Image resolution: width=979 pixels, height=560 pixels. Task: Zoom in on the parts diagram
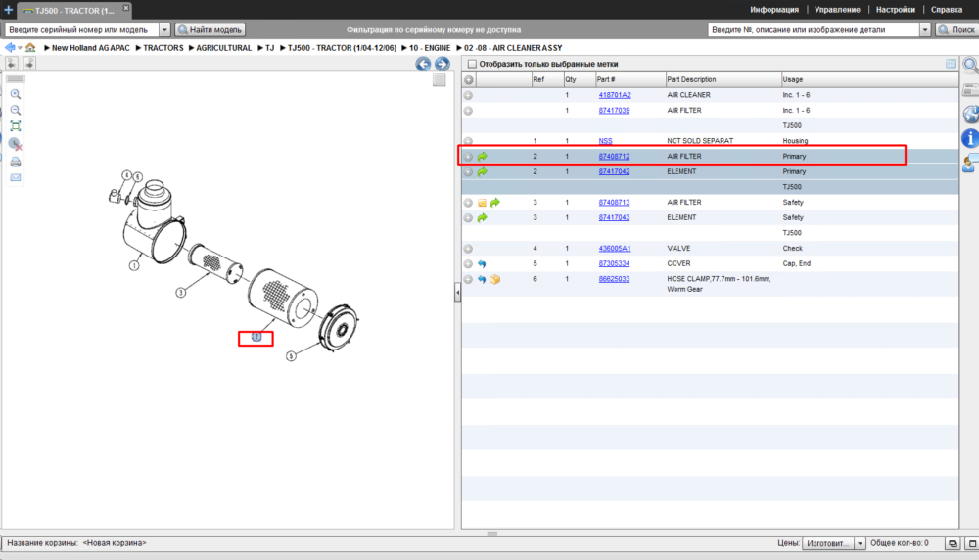click(x=16, y=94)
